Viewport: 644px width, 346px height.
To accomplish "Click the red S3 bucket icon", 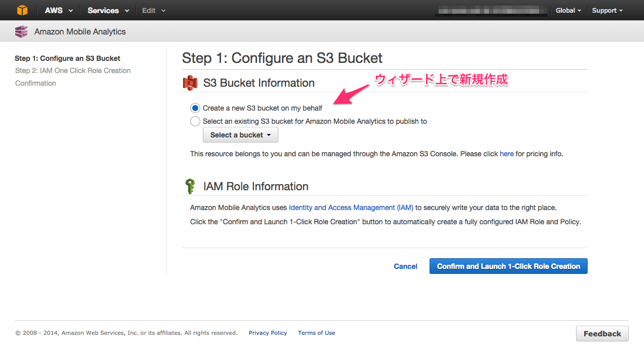I will click(190, 83).
